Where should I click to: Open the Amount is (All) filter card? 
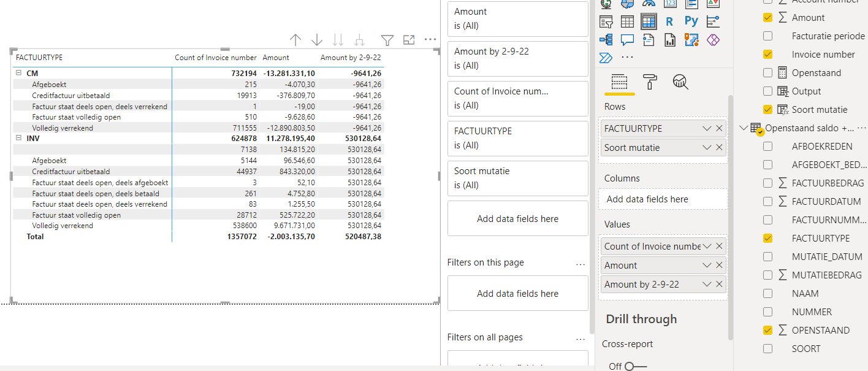(x=518, y=19)
